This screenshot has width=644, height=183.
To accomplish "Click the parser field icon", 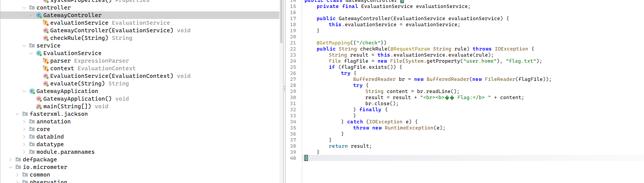I will 46,61.
